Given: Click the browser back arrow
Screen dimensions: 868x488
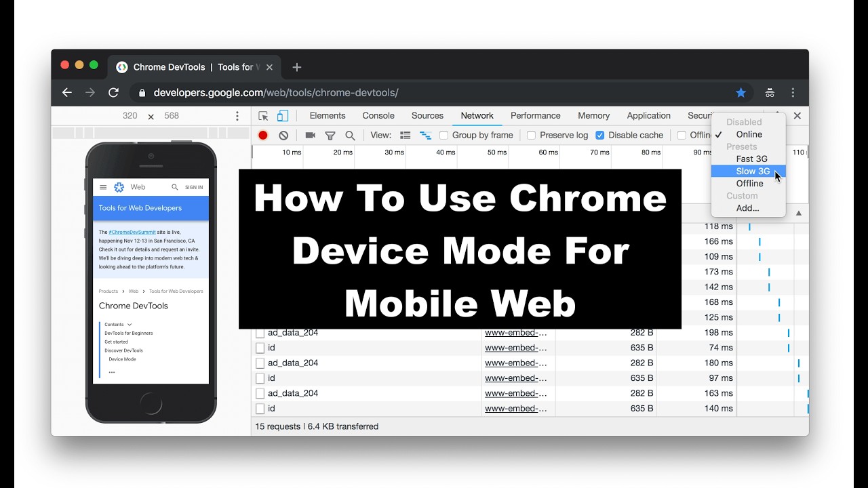Looking at the screenshot, I should (x=66, y=92).
